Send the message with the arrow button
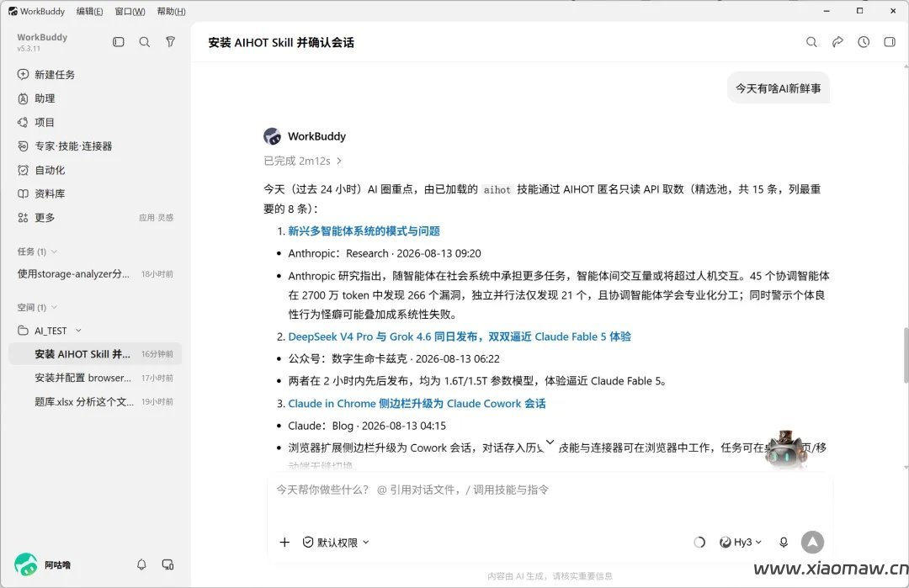The width and height of the screenshot is (909, 588). pos(813,543)
